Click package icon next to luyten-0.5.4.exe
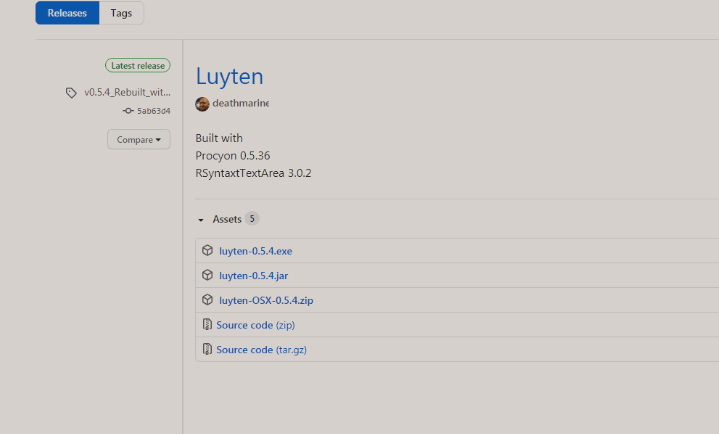 (207, 250)
